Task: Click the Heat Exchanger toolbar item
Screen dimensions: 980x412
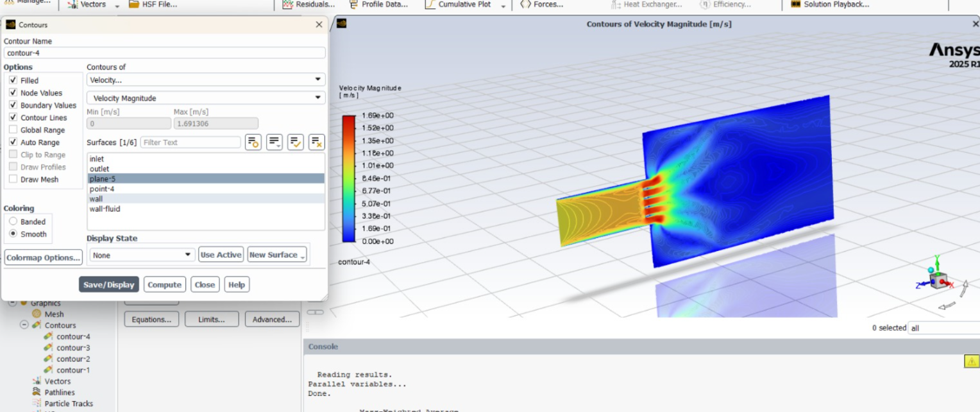Action: pos(646,4)
